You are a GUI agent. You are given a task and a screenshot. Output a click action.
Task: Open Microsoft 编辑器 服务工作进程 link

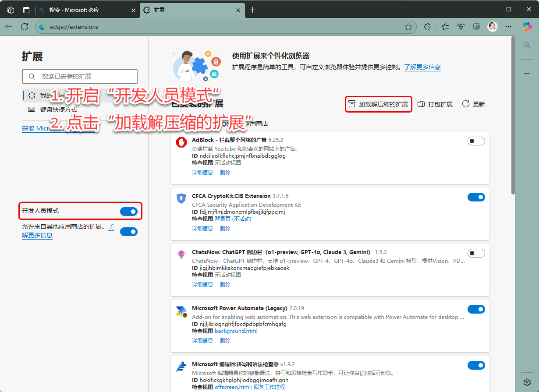(x=269, y=387)
